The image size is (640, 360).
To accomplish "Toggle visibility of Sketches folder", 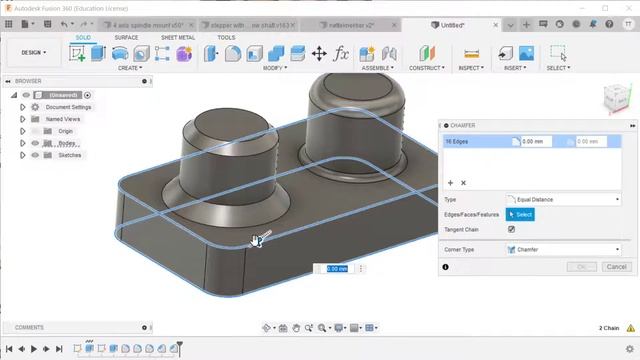I will [x=35, y=155].
